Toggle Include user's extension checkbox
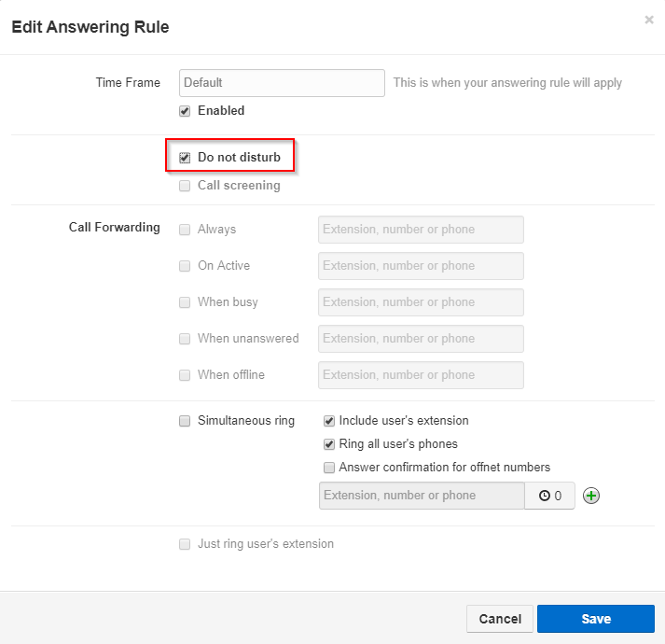Image resolution: width=665 pixels, height=644 pixels. 329,421
